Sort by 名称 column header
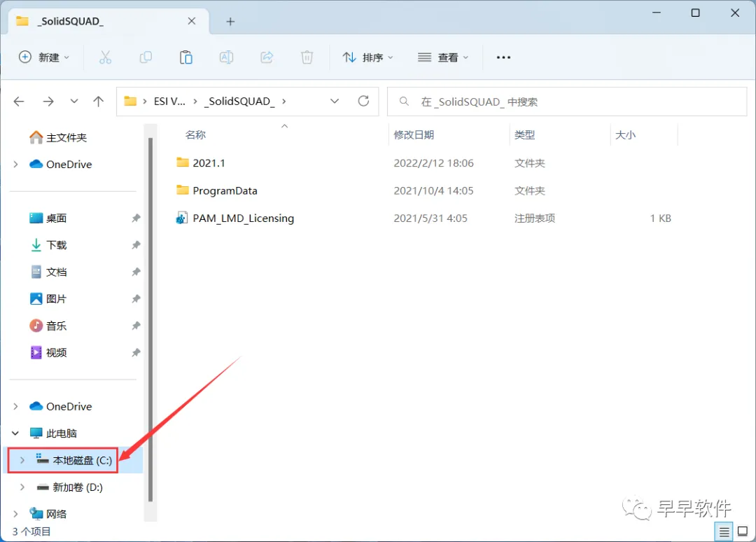This screenshot has height=542, width=756. click(196, 135)
